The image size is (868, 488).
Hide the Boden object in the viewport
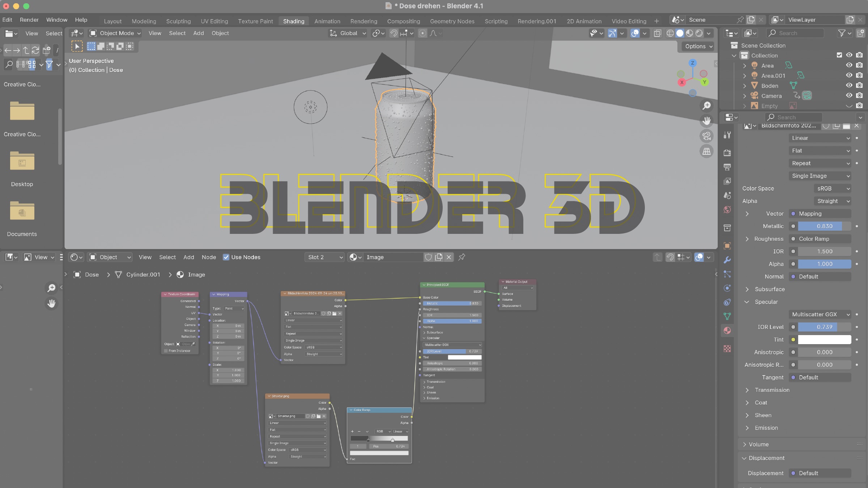(x=849, y=86)
